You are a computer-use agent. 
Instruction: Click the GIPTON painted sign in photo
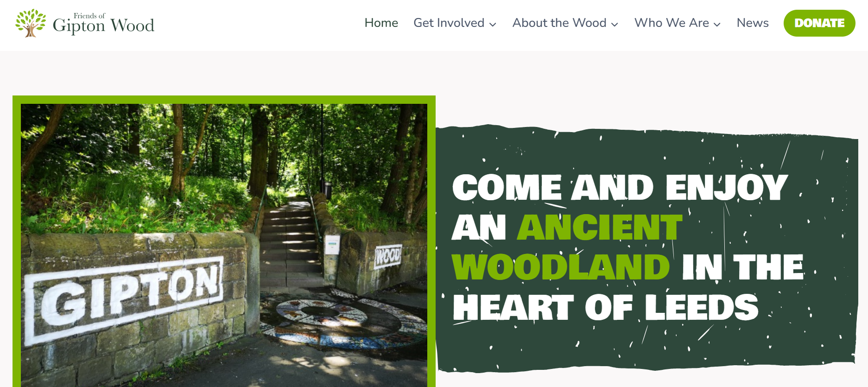point(125,299)
